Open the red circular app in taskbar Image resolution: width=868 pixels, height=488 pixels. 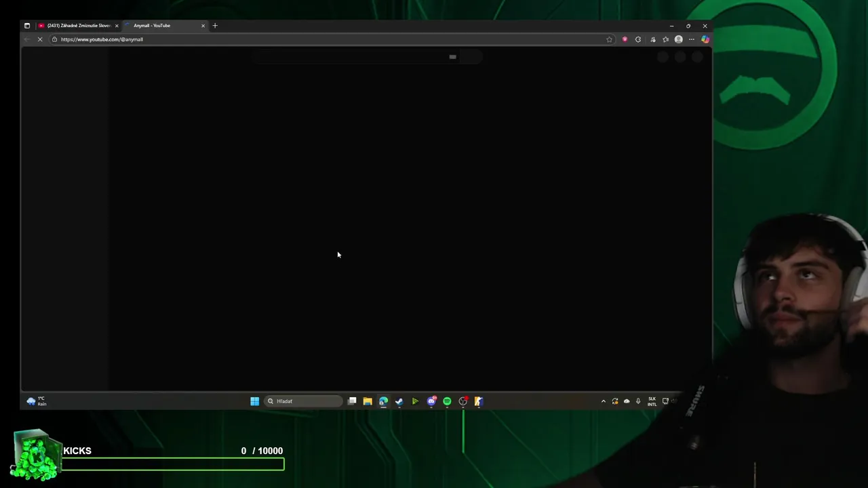point(463,401)
